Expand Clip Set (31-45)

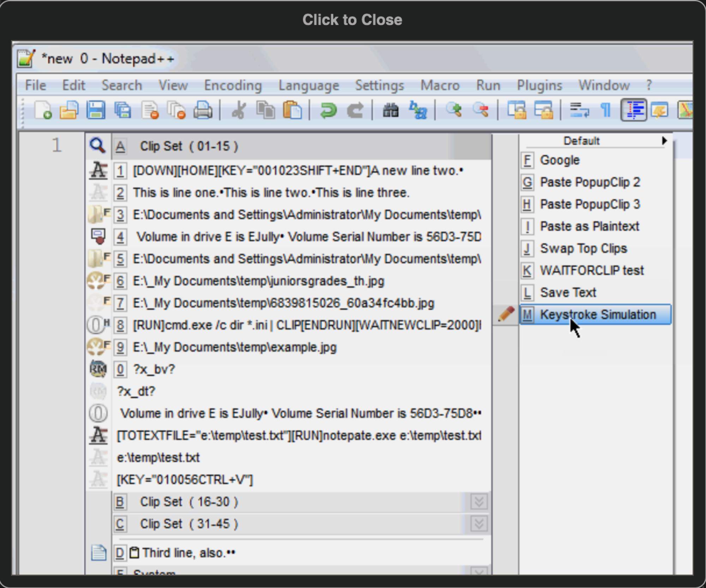(x=479, y=523)
